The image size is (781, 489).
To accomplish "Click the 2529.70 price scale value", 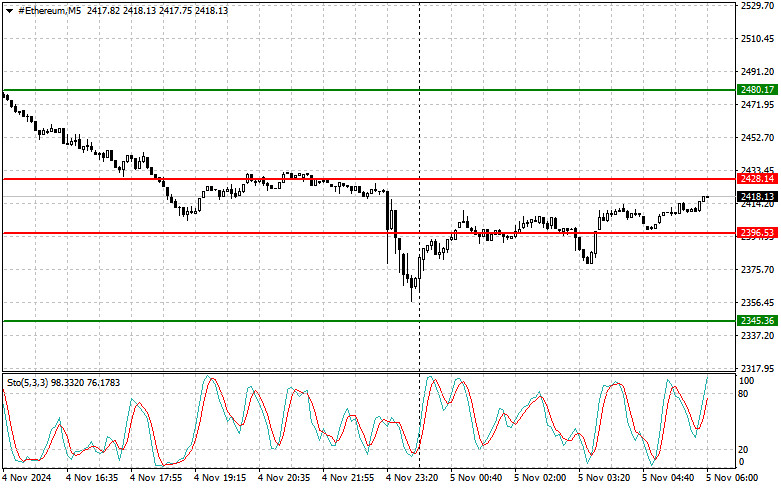I will 757,5.
